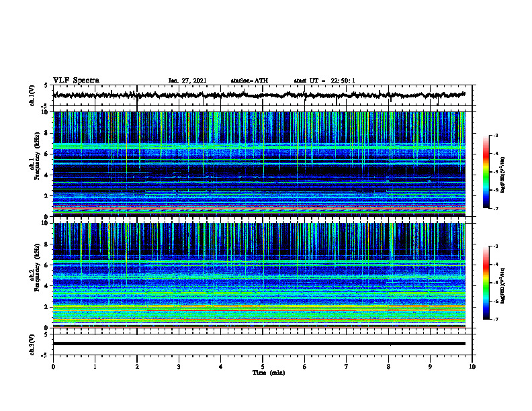Click the ch.3 flat black trace
This screenshot has height=411, width=532.
pyautogui.click(x=259, y=344)
